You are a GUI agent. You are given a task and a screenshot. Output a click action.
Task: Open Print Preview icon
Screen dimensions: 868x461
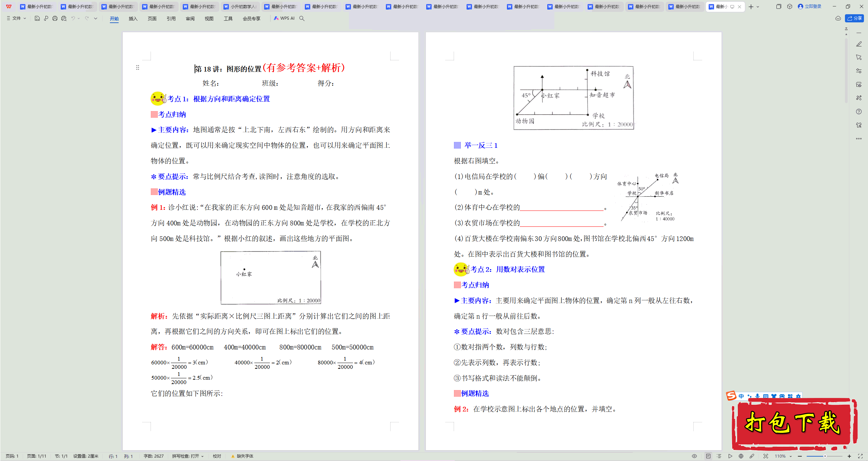click(64, 18)
